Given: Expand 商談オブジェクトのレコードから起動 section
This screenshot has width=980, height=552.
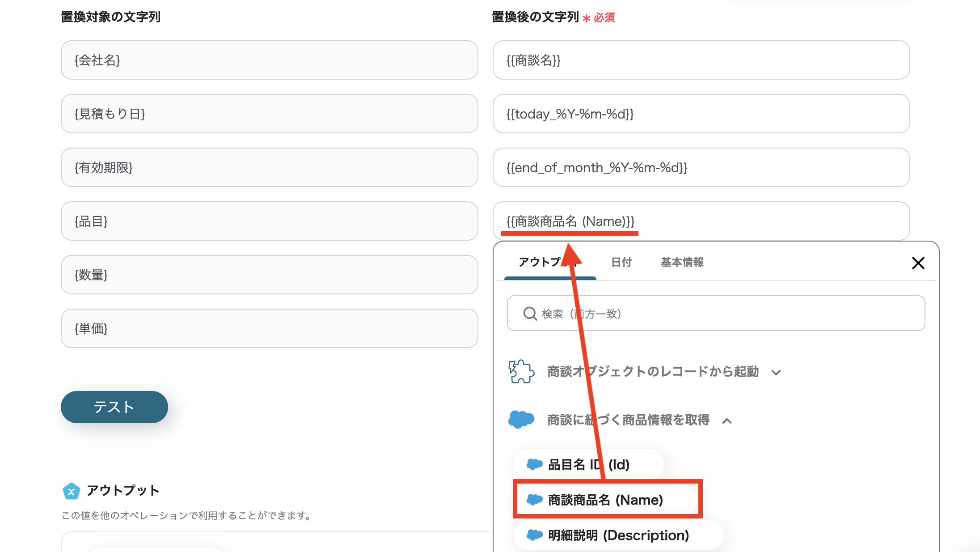Looking at the screenshot, I should 777,372.
